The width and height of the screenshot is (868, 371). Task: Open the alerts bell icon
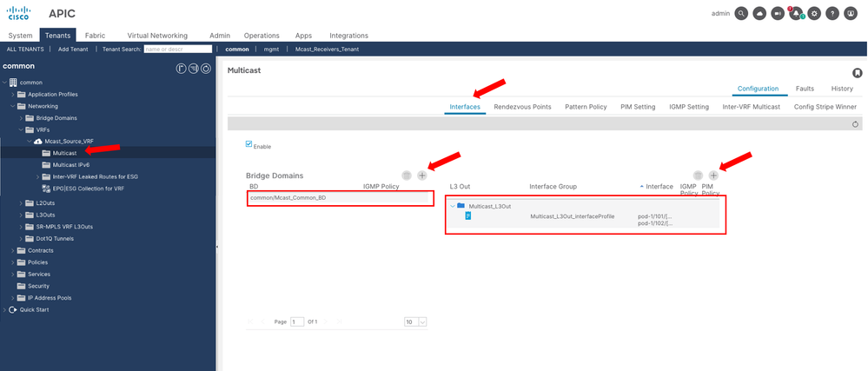coord(796,14)
